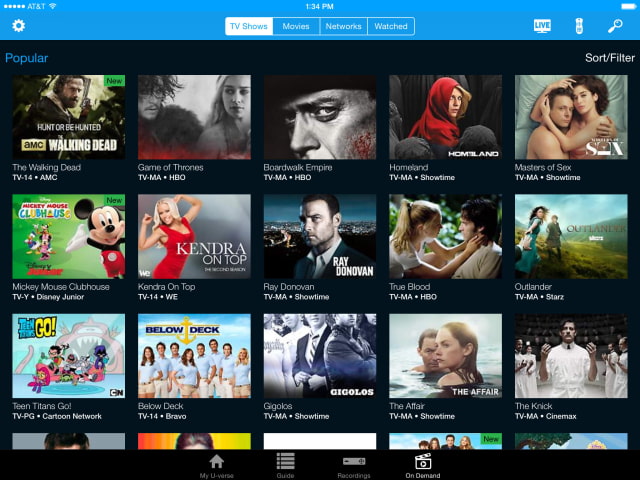Click the "TV-MA • Starz" rating line
The height and width of the screenshot is (480, 640).
click(x=539, y=297)
